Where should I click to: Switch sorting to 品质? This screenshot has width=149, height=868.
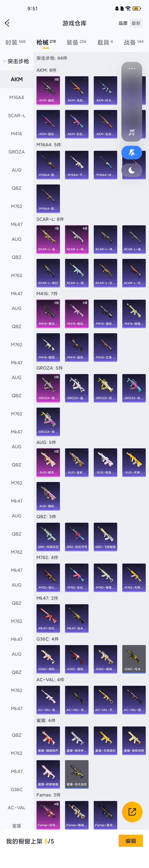click(123, 23)
